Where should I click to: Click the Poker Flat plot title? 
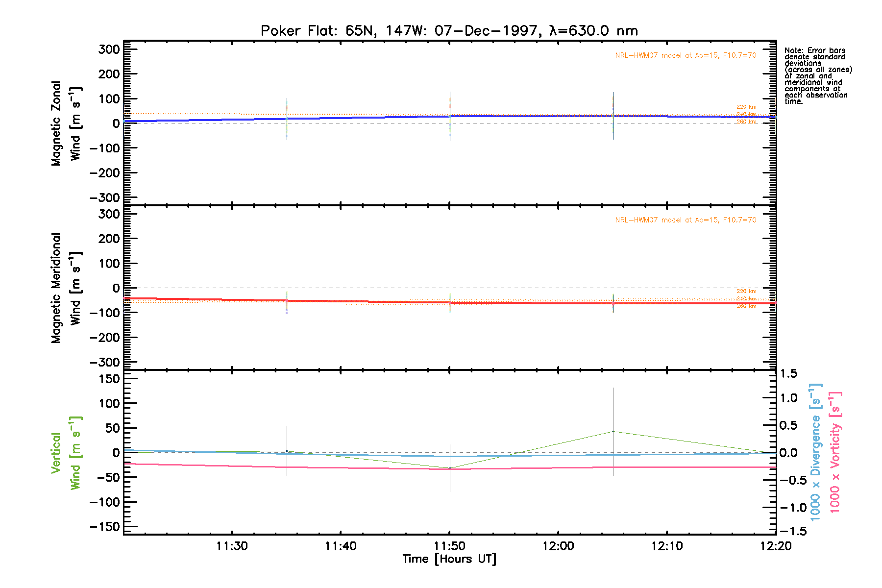click(449, 31)
